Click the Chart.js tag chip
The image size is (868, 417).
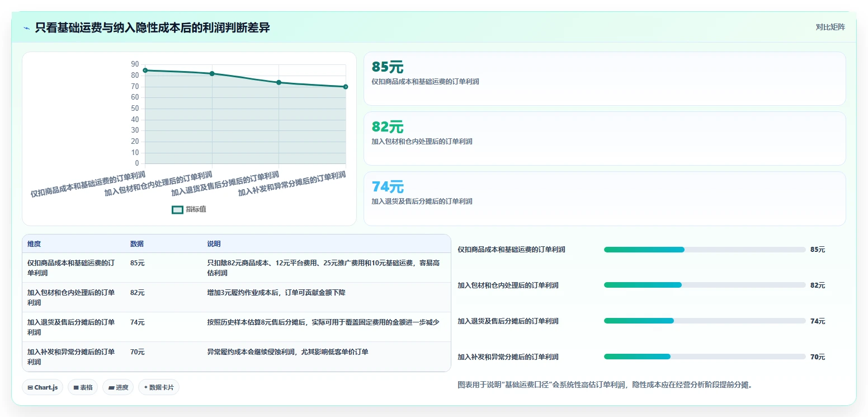tap(43, 387)
